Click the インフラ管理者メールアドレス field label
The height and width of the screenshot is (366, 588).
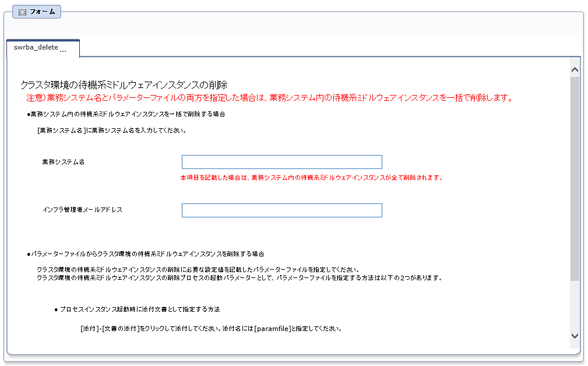[x=82, y=210]
